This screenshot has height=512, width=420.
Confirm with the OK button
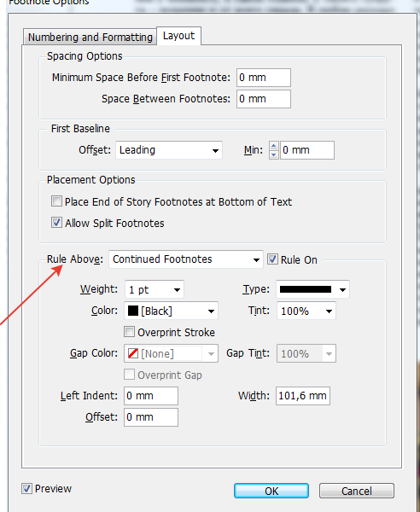point(271,491)
